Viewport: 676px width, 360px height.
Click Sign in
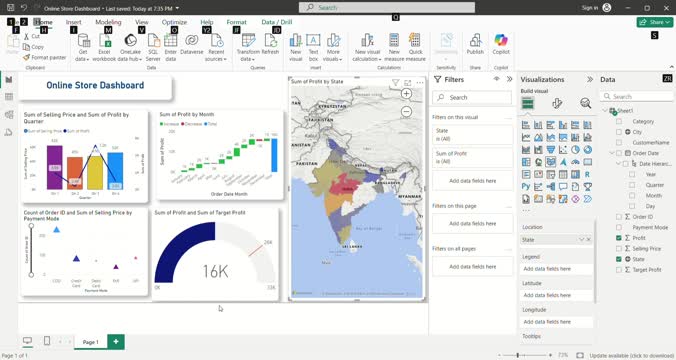tap(590, 8)
